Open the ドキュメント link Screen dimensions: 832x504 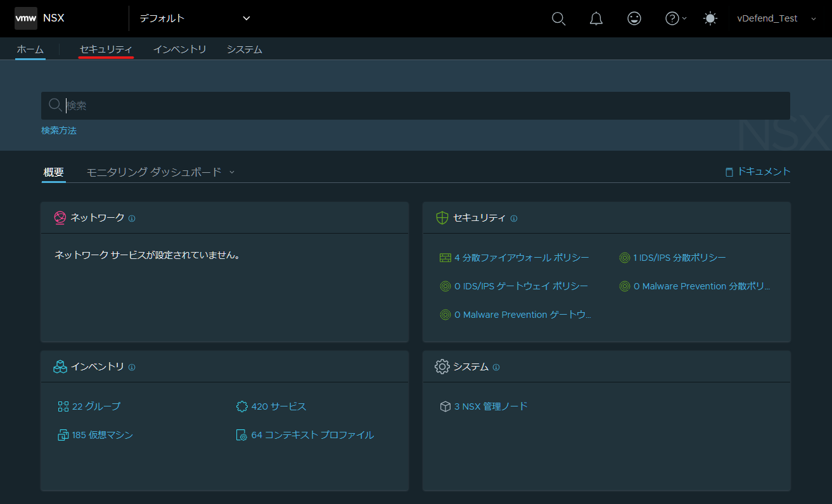point(758,172)
